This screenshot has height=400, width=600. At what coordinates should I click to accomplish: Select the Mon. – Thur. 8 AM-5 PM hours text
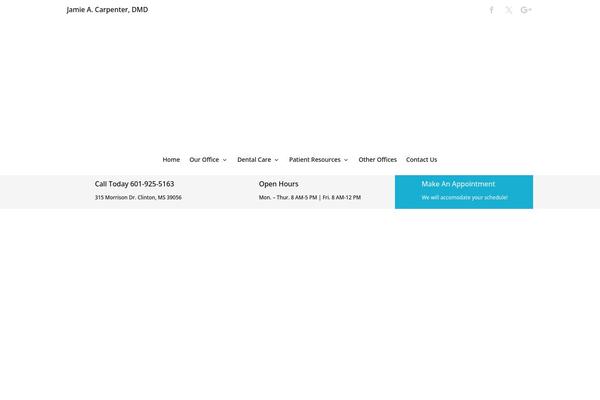[288, 198]
